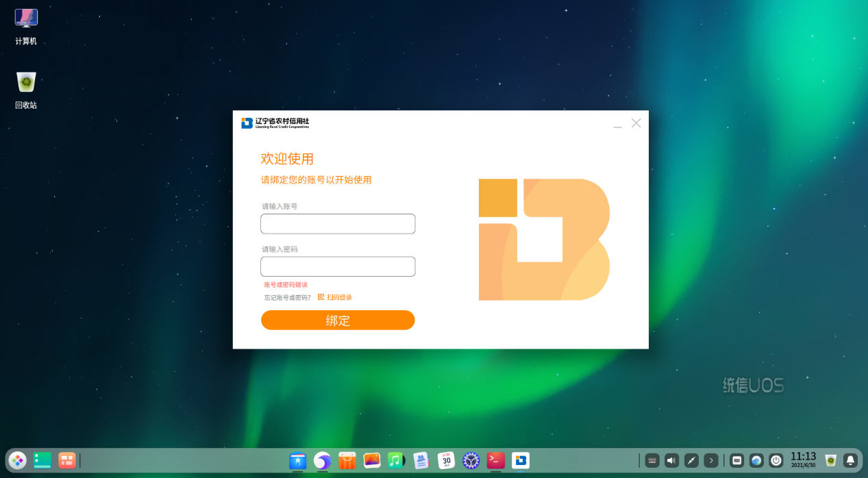This screenshot has height=478, width=868.
Task: Expand the tray arrow chevron
Action: [711, 461]
